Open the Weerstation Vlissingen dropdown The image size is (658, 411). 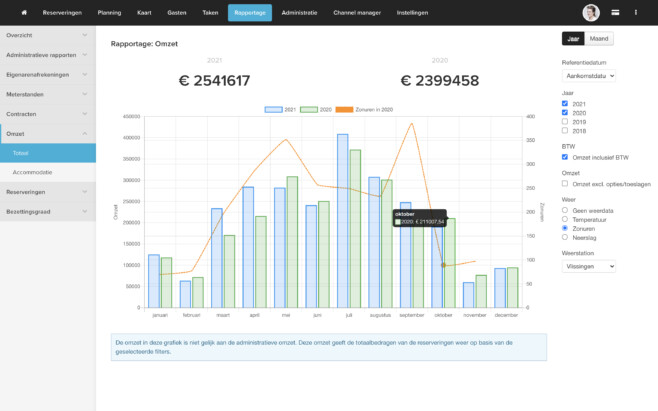589,267
